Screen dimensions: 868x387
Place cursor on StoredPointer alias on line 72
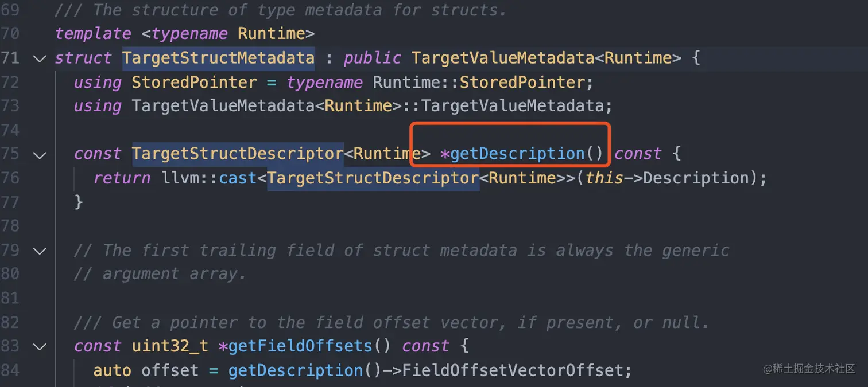(x=194, y=83)
